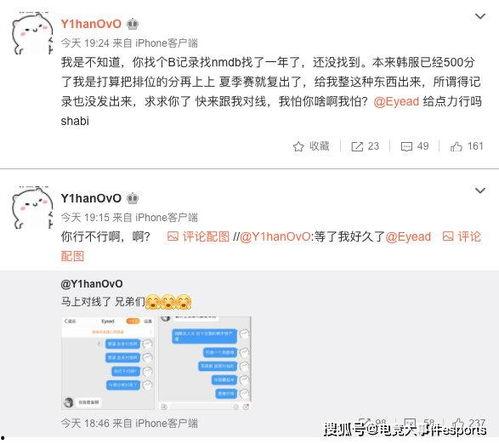Viewport: 499px width, 444px height.
Task: Open second post's cat avatar profile
Action: coord(32,207)
